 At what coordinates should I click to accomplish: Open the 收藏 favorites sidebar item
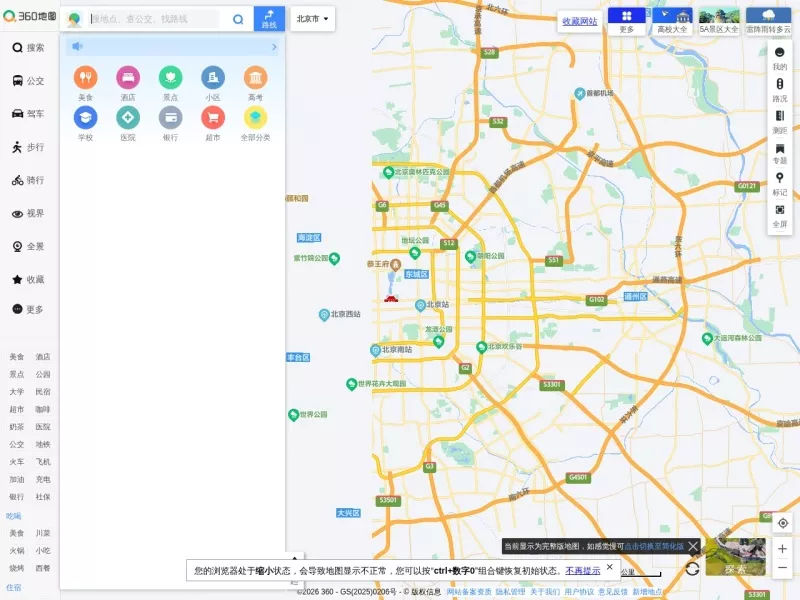[x=28, y=280]
